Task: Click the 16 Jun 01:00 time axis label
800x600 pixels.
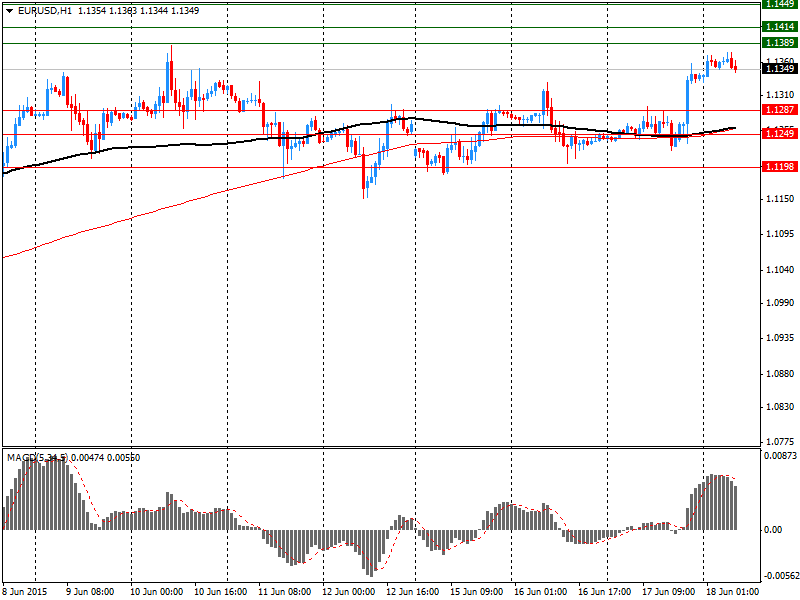Action: click(x=540, y=592)
